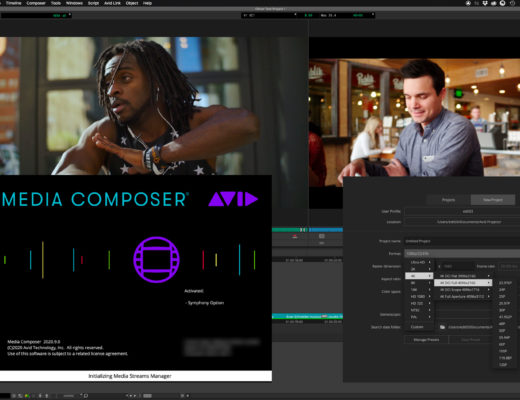
Task: Click the Avid logo on splash screen
Action: tap(233, 199)
